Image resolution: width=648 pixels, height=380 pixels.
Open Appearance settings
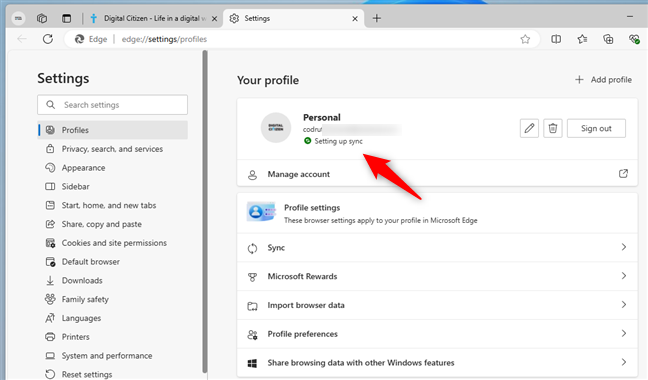112,168
